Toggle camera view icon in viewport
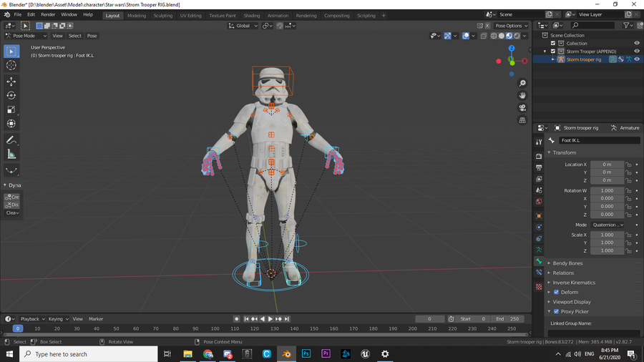This screenshot has height=362, width=644. tap(522, 107)
